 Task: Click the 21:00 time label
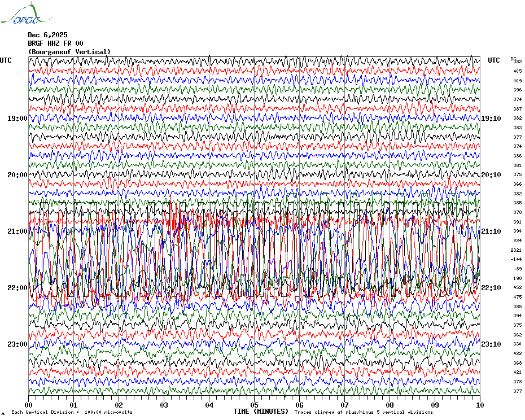click(17, 231)
